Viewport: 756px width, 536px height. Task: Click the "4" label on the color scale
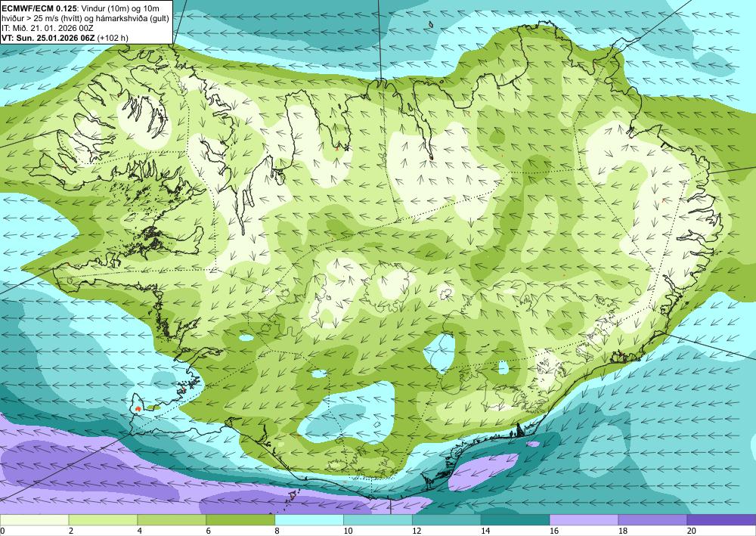(x=139, y=531)
